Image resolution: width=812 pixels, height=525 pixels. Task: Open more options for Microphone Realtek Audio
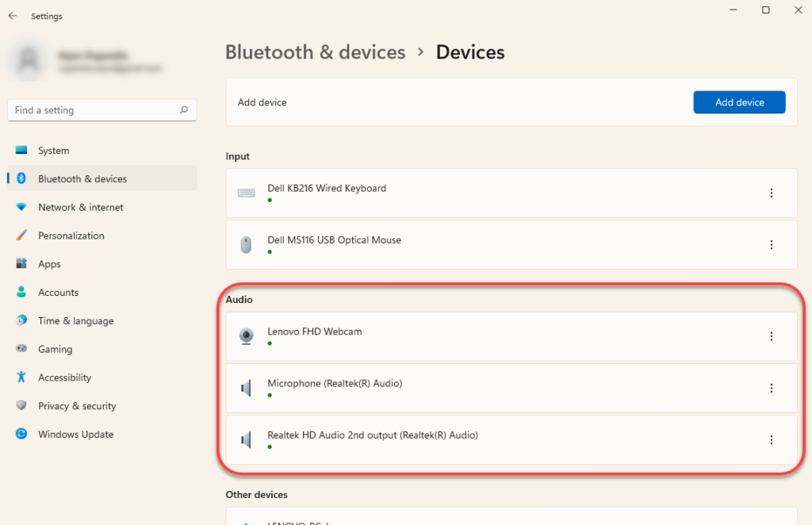click(x=771, y=388)
